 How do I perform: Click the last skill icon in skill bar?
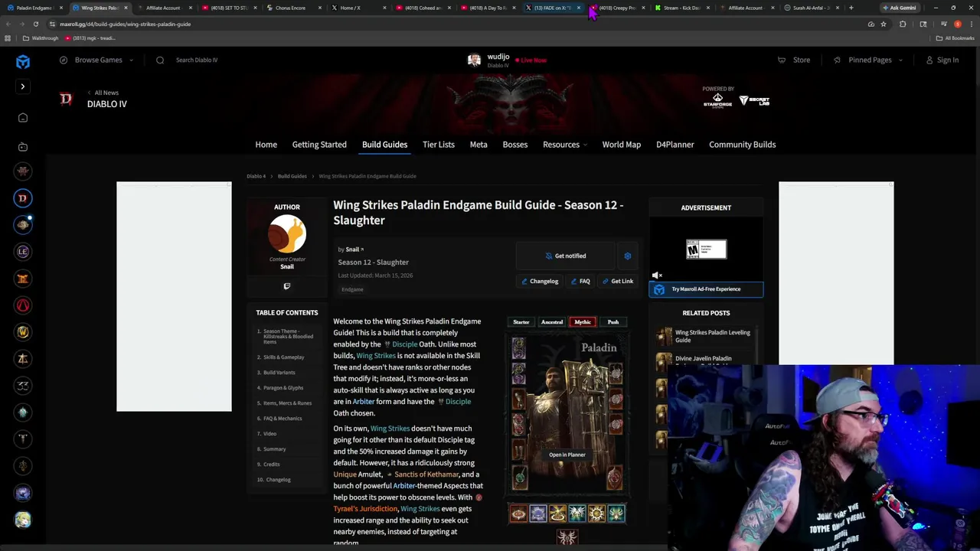click(x=616, y=514)
